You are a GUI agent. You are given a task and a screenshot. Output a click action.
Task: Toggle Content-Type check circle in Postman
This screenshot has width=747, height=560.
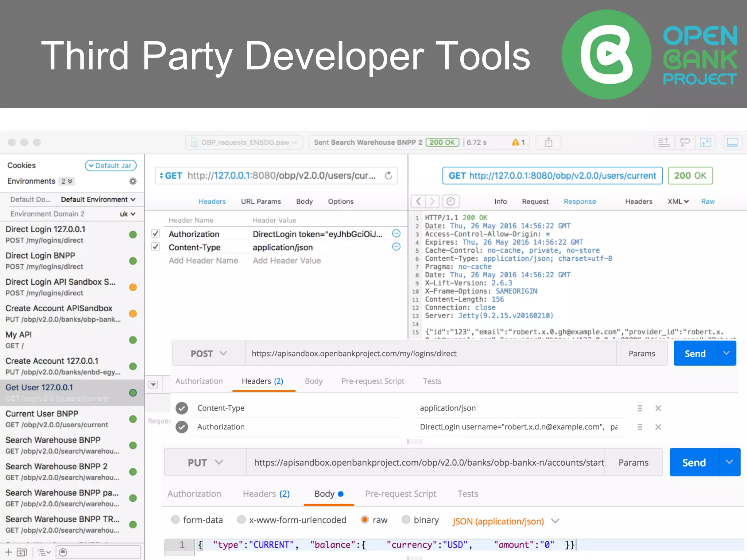pos(182,408)
